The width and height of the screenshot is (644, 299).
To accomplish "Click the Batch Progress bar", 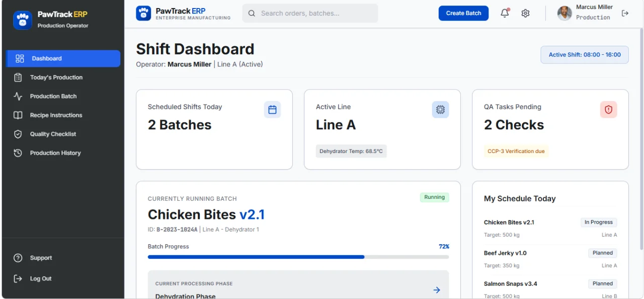I will pyautogui.click(x=298, y=257).
